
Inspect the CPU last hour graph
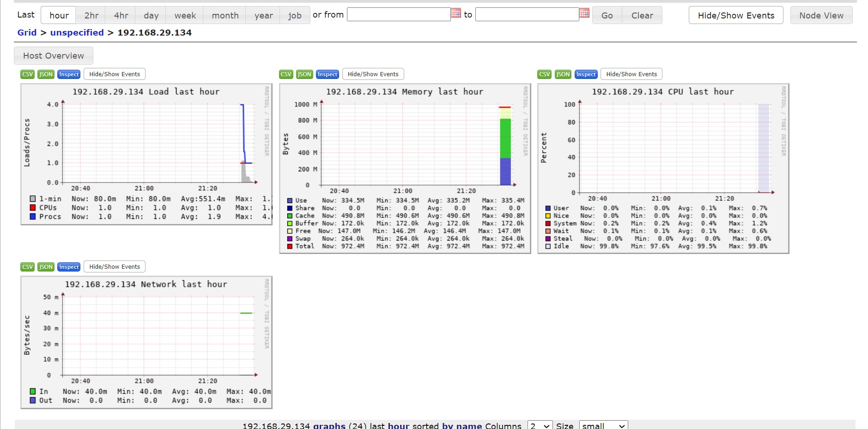586,74
